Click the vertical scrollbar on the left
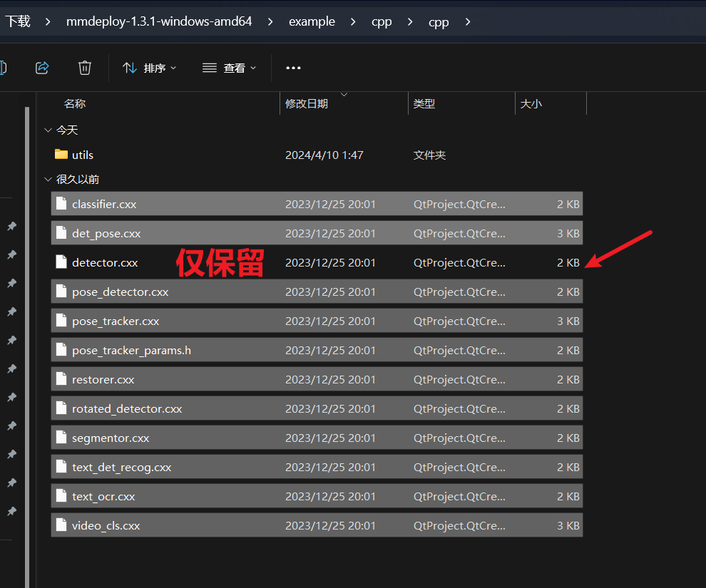Image resolution: width=706 pixels, height=588 pixels. (x=26, y=285)
